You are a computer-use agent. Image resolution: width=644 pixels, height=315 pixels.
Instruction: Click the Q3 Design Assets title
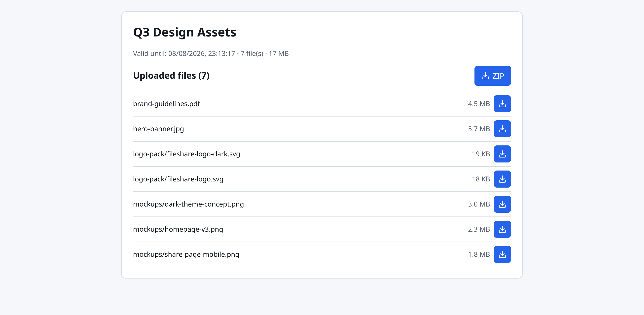click(x=184, y=32)
